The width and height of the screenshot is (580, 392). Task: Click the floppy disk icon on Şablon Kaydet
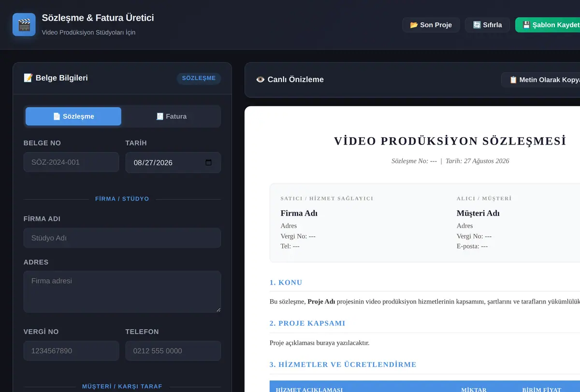click(527, 25)
